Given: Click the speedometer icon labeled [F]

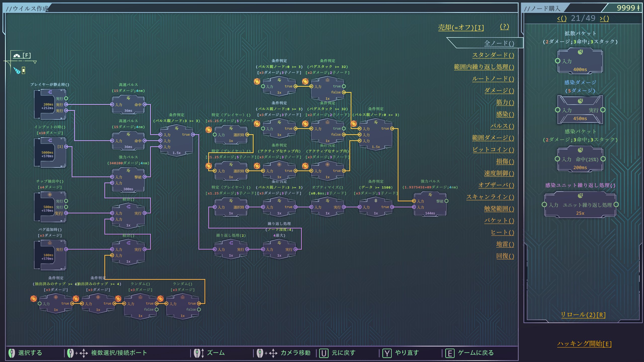Looking at the screenshot, I should [17, 56].
